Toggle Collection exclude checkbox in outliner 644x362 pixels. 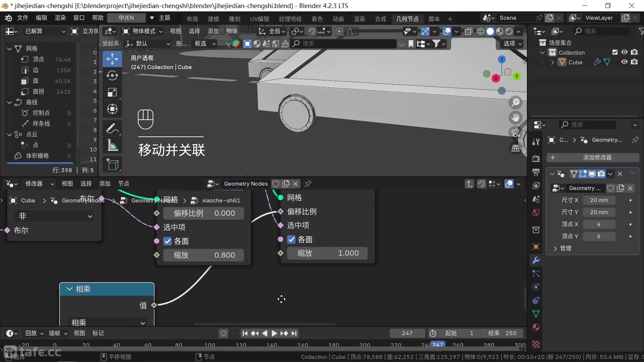point(615,52)
